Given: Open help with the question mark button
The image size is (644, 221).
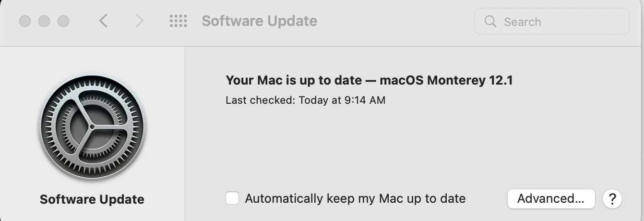Looking at the screenshot, I should coord(612,198).
